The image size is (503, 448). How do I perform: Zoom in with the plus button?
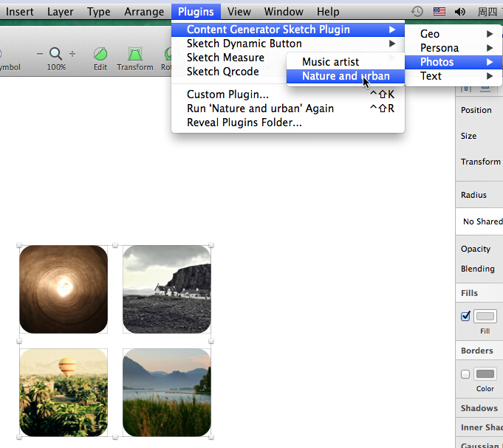point(72,54)
